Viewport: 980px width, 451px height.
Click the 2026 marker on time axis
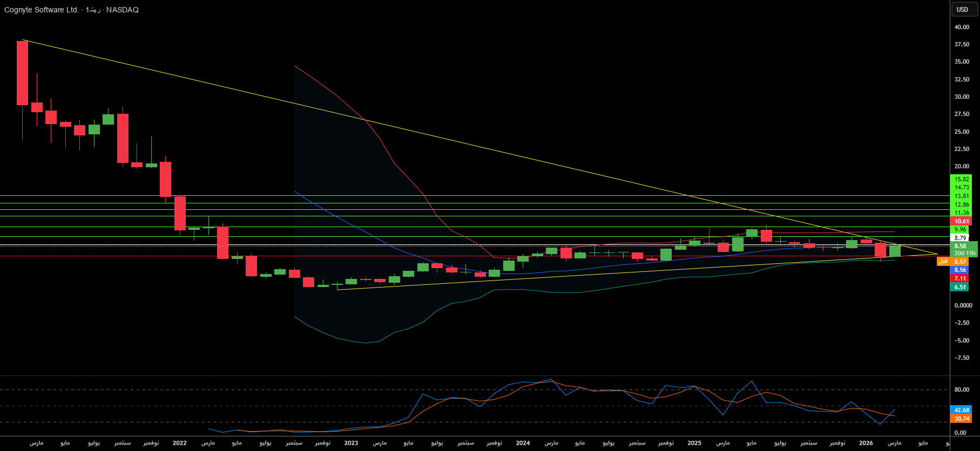point(866,443)
